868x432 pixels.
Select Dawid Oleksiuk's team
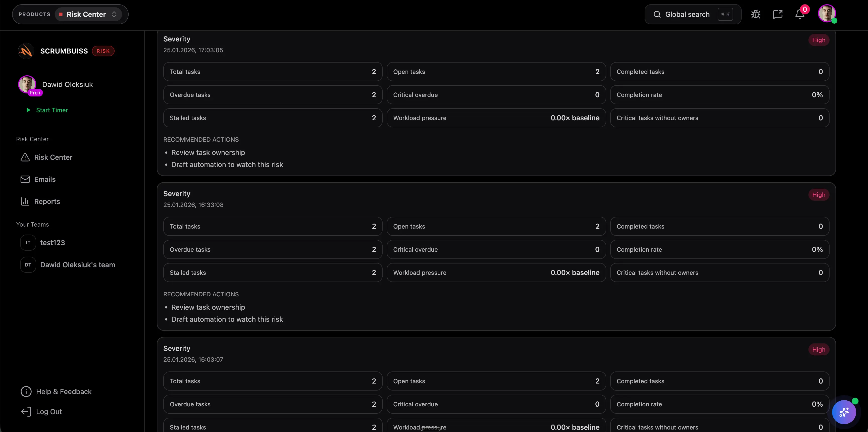point(77,265)
